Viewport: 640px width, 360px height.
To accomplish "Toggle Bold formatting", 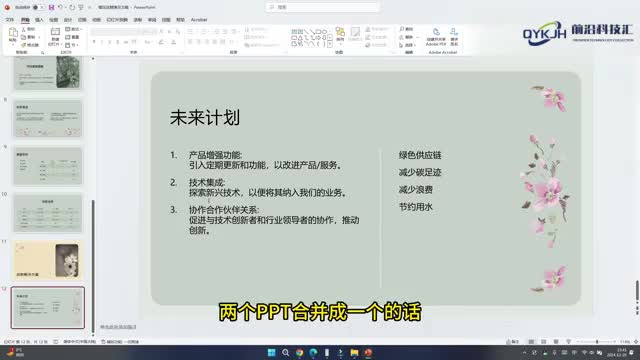I will (94, 42).
